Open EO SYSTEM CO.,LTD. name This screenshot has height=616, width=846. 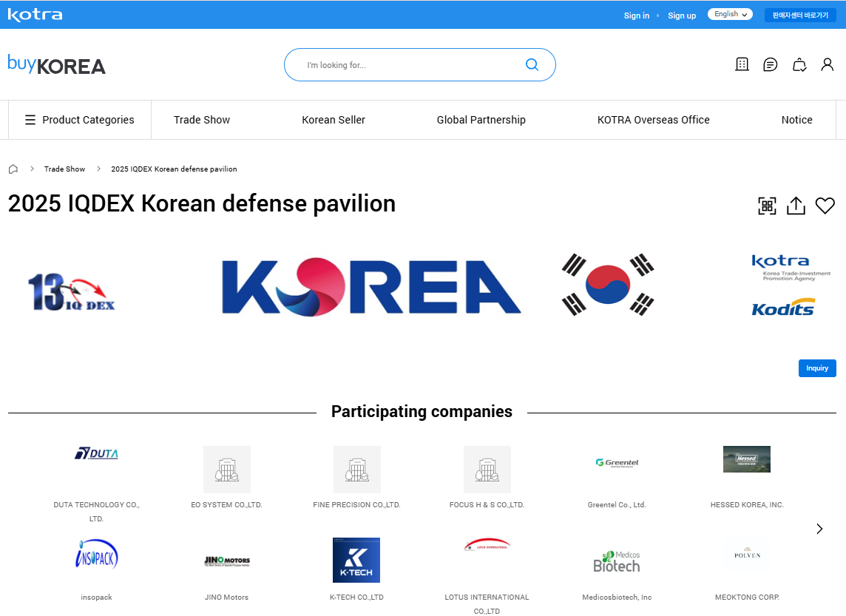pos(226,505)
